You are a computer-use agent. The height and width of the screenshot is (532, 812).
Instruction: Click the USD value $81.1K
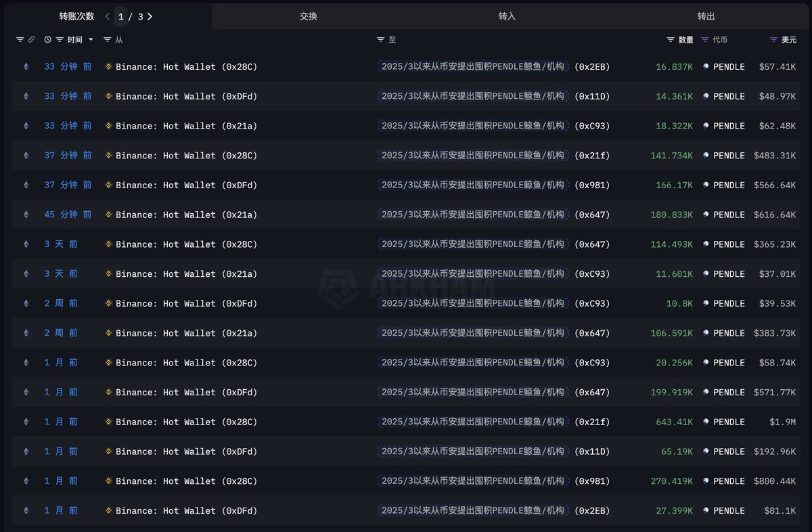click(780, 510)
